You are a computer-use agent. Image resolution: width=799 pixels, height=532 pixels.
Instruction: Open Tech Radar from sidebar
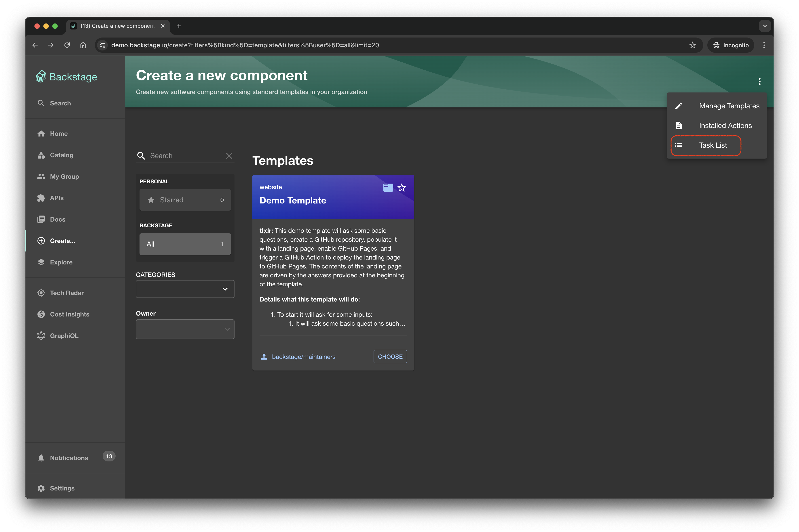(67, 293)
